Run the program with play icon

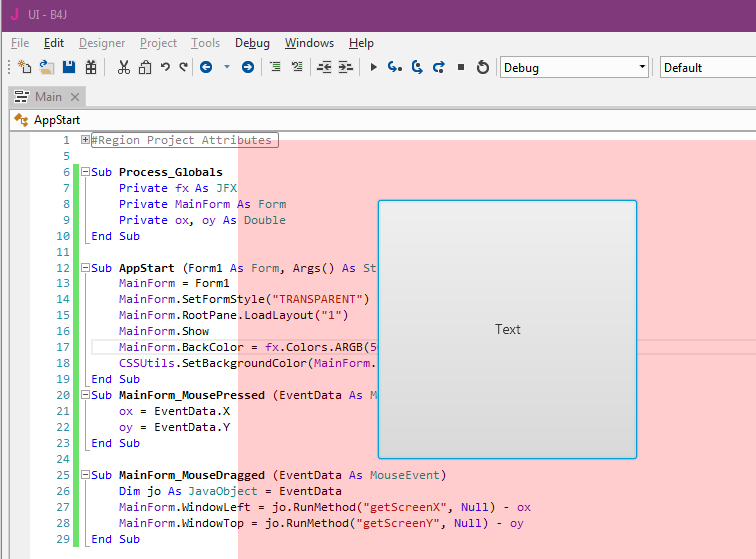tap(374, 67)
